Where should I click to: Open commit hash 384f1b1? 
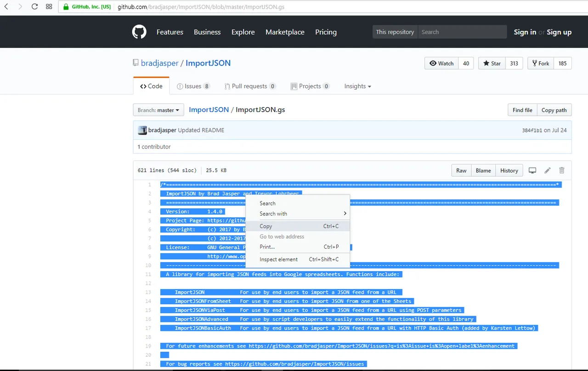532,130
